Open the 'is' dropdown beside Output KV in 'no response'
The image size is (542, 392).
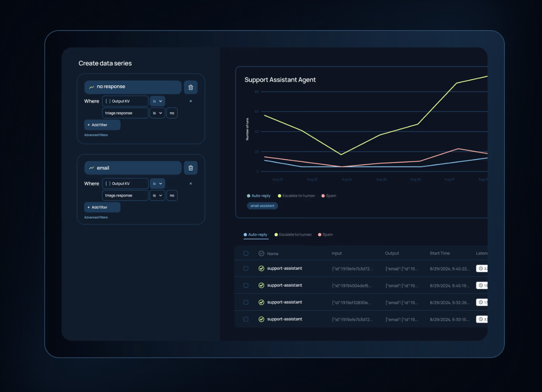tap(157, 101)
